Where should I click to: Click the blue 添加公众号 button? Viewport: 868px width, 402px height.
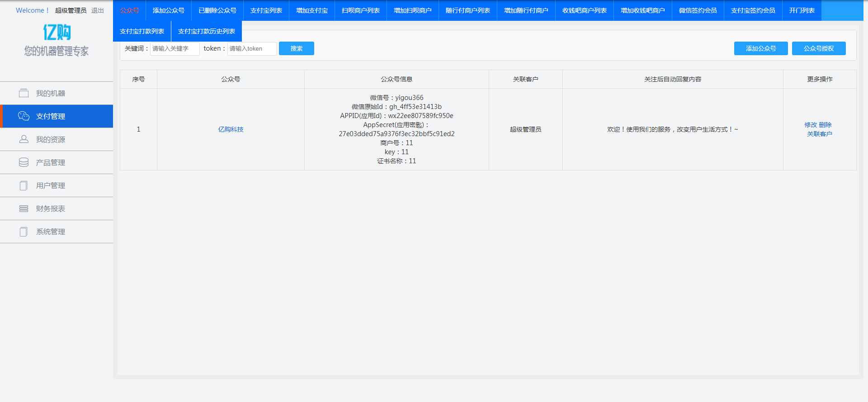point(760,48)
